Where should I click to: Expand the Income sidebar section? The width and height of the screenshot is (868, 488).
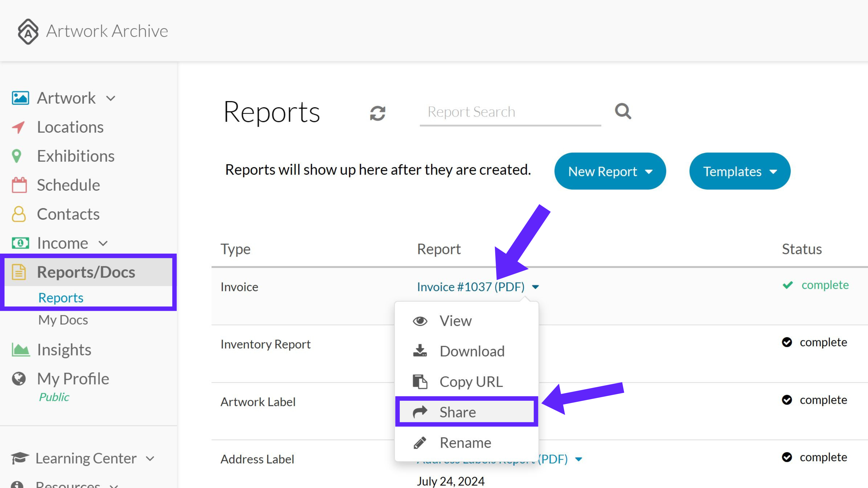click(103, 244)
